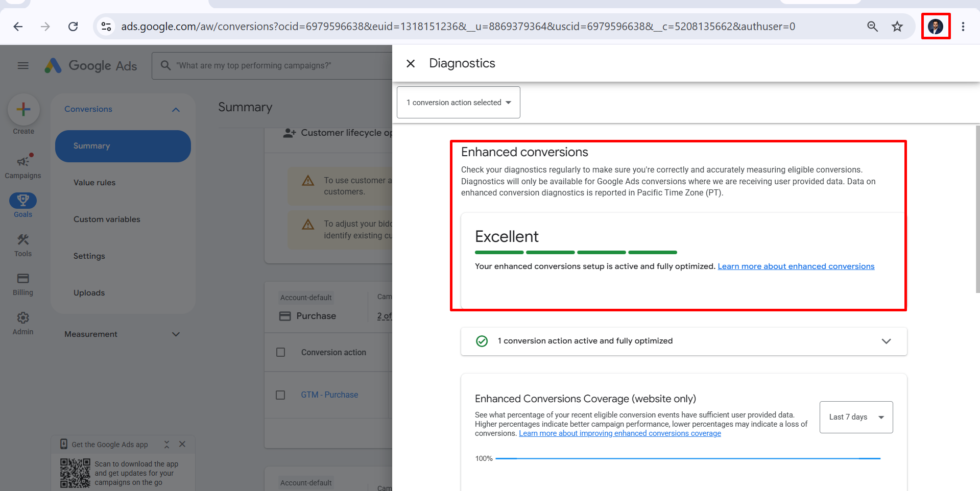Open the Google Ads hamburger menu
Image resolution: width=980 pixels, height=491 pixels.
[x=23, y=65]
